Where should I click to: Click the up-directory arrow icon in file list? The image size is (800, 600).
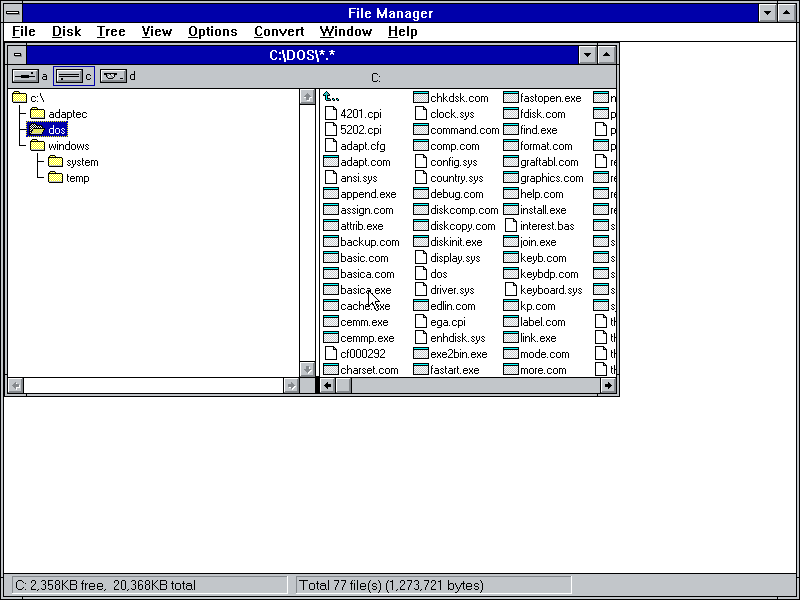(329, 97)
